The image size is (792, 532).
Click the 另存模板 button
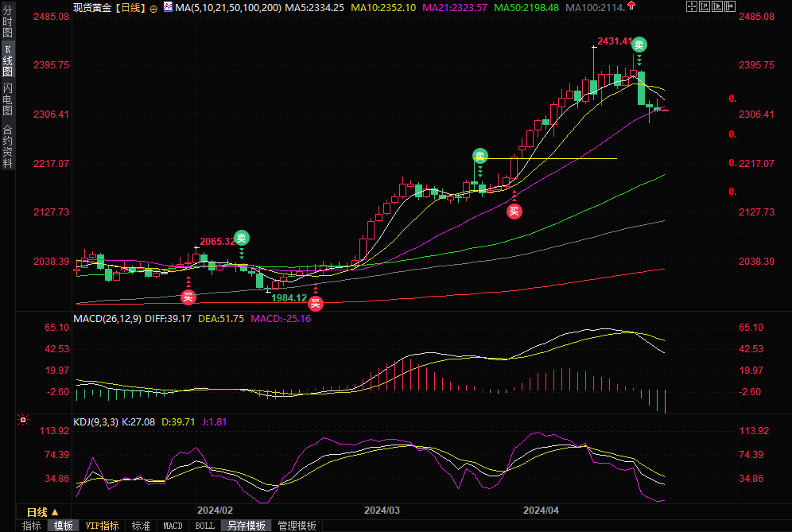coord(246,526)
